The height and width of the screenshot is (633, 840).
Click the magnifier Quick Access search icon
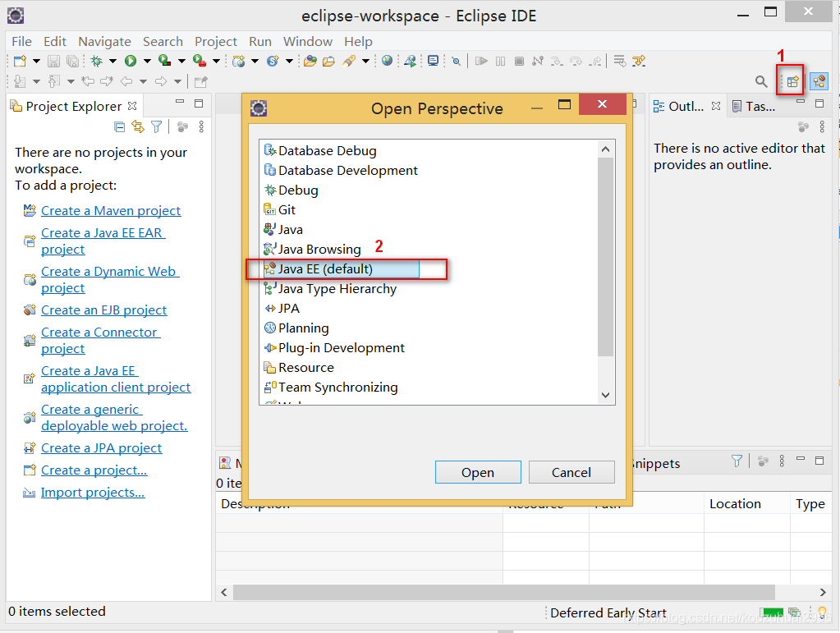pos(760,81)
